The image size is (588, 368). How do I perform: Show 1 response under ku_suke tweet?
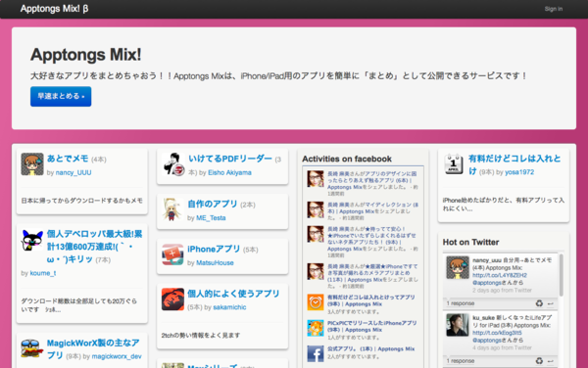(461, 361)
